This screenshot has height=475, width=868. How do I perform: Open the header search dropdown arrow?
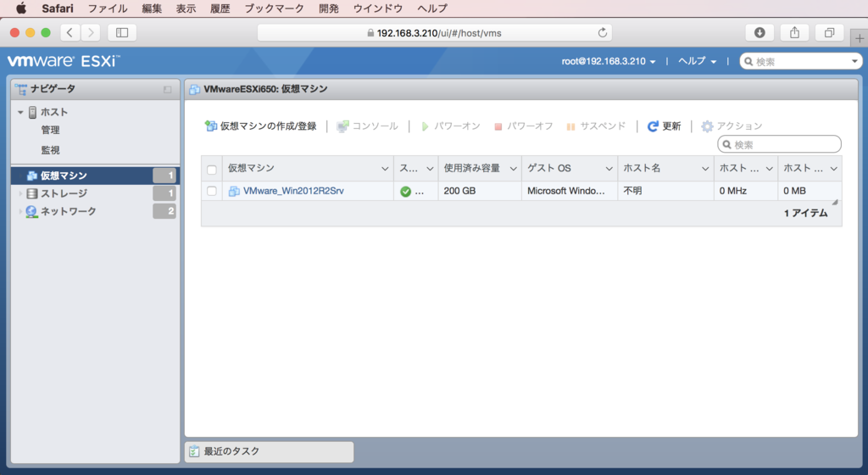coord(854,61)
